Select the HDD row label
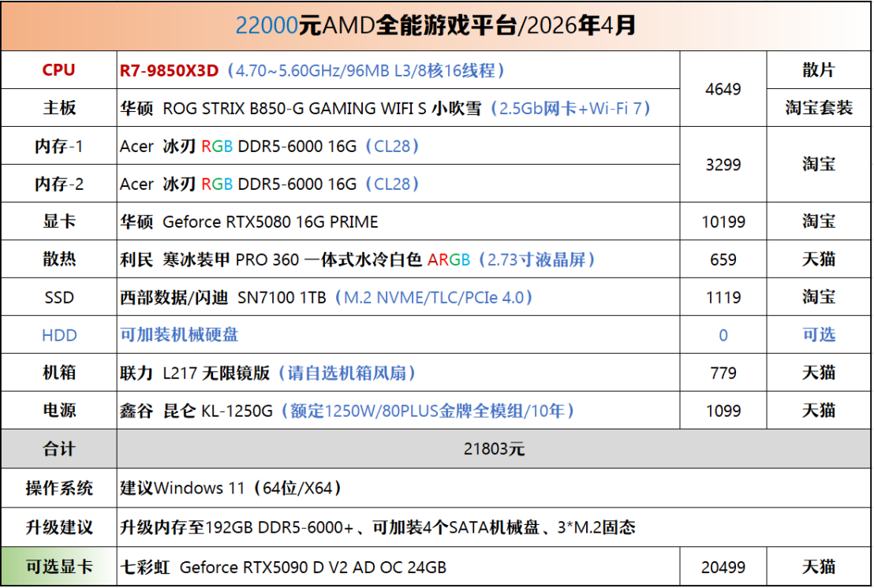Screen dimensions: 874x588 tap(58, 335)
